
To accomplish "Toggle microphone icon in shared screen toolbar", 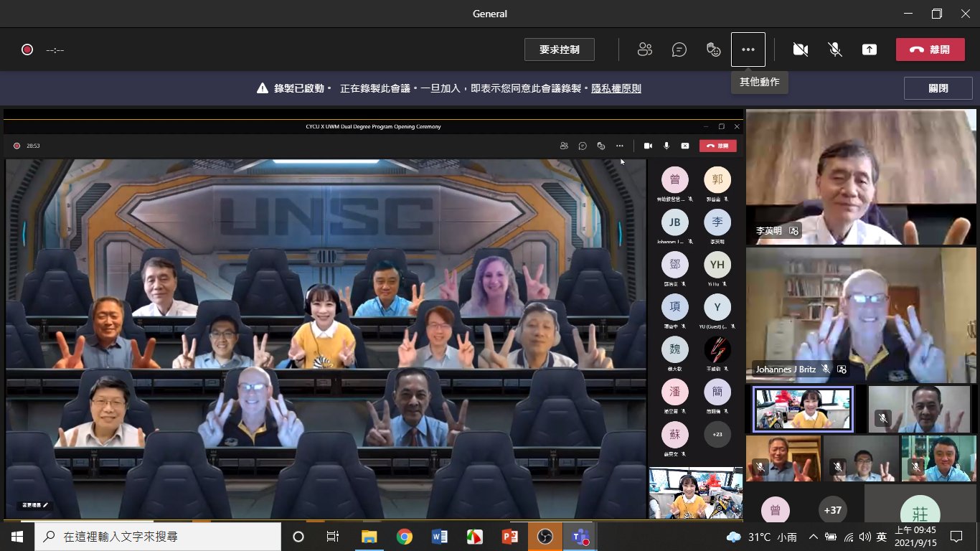I will click(666, 146).
